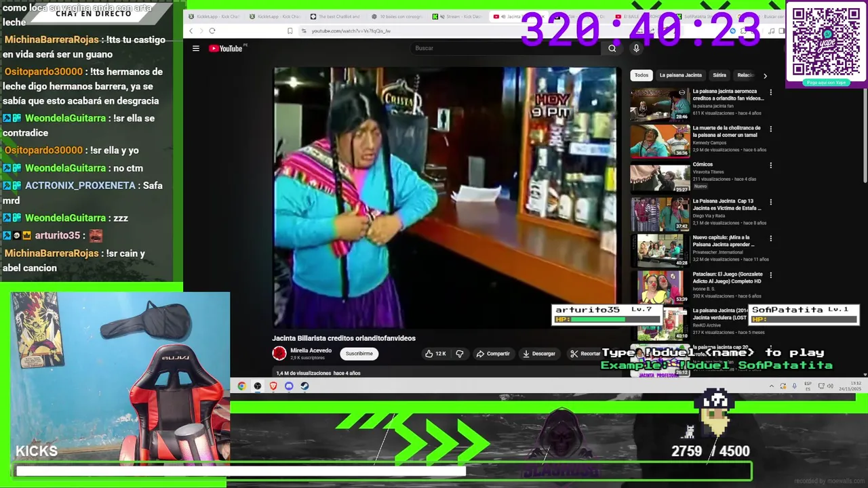This screenshot has height=488, width=868.
Task: Go back with the browser back arrow
Action: pos(191,30)
